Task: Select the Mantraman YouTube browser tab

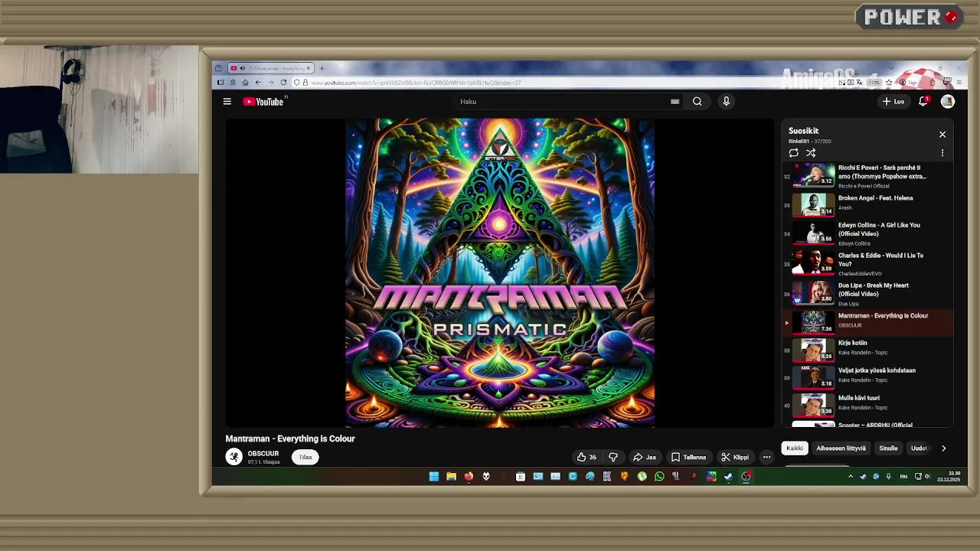Action: [x=270, y=68]
